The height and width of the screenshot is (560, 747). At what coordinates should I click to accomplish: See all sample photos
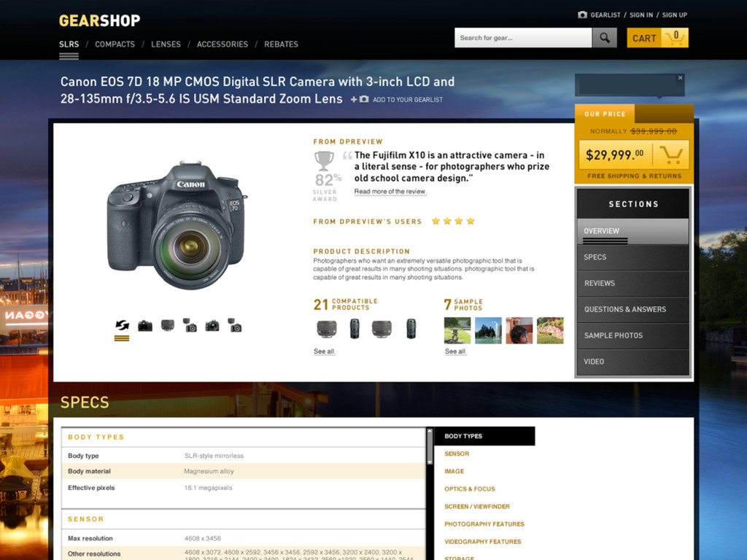pos(455,351)
